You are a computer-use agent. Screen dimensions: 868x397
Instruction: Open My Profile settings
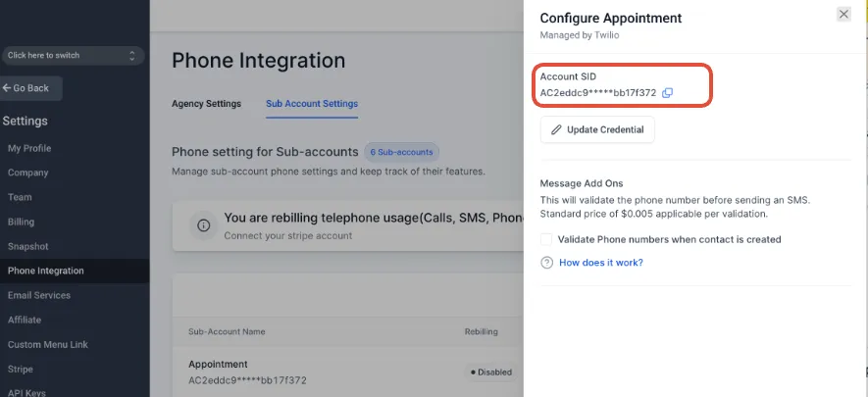tap(29, 148)
